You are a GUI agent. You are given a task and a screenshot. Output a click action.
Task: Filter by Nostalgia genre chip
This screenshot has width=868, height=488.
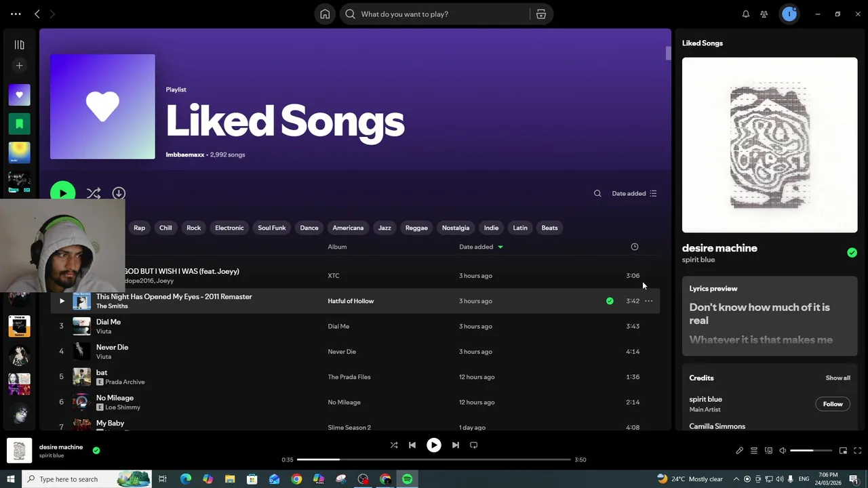(x=456, y=228)
